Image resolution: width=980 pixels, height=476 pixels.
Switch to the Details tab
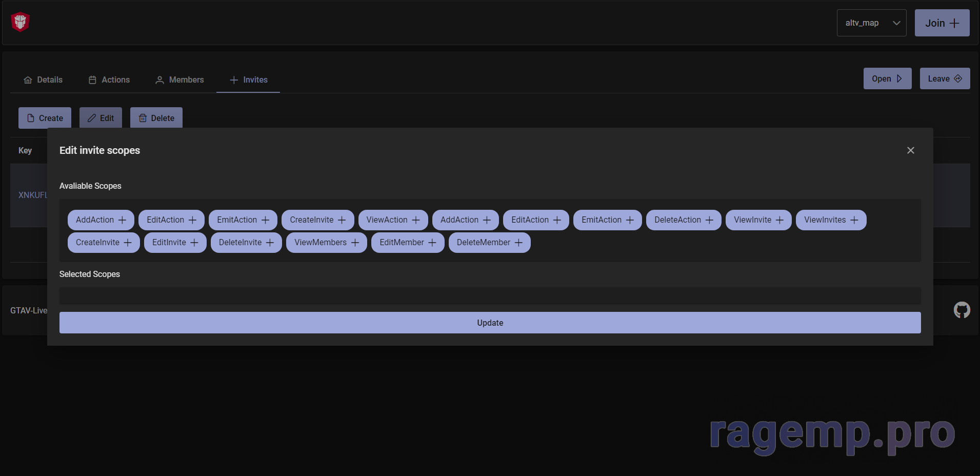43,80
